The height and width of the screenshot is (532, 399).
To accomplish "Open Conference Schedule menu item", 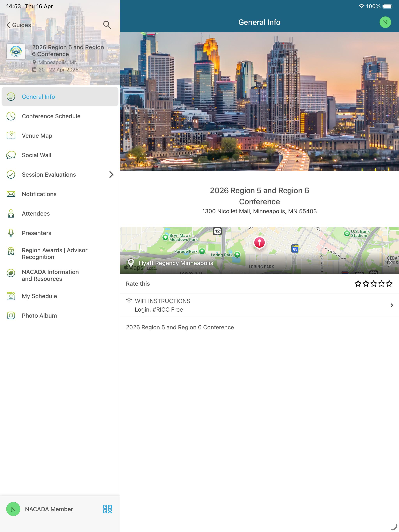I will pos(60,116).
